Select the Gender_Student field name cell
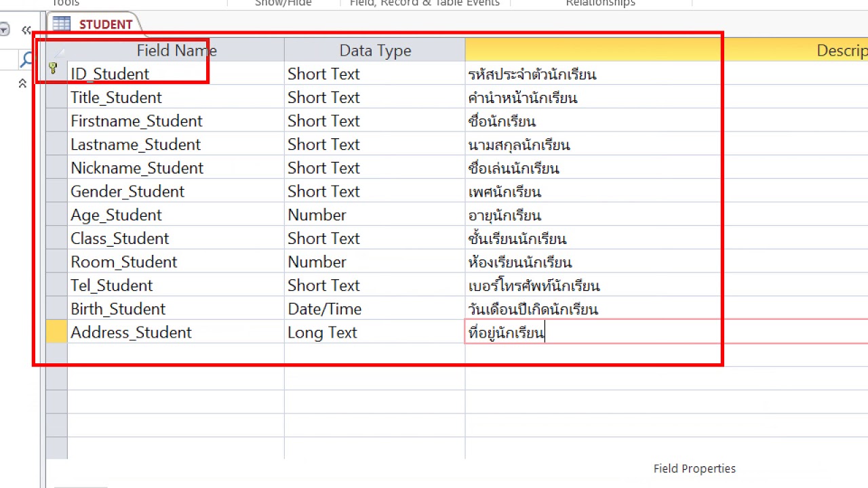 coord(176,191)
